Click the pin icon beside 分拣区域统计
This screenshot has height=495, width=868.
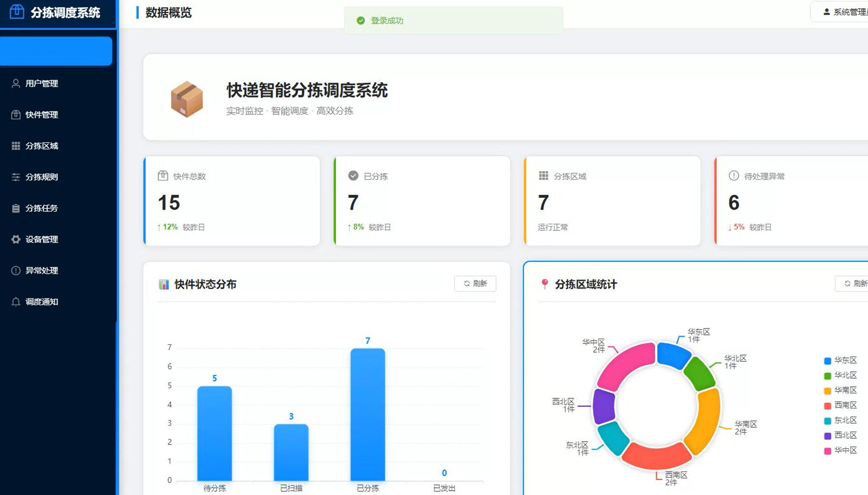point(545,284)
